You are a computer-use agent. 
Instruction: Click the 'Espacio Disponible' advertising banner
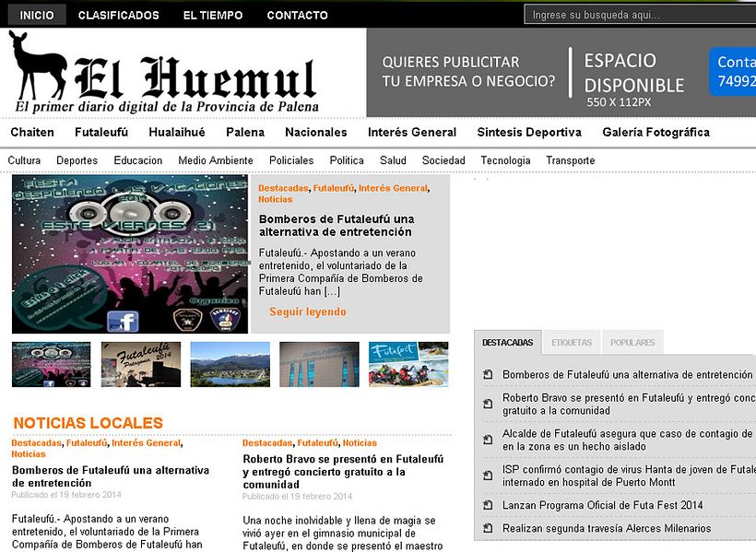tap(561, 73)
